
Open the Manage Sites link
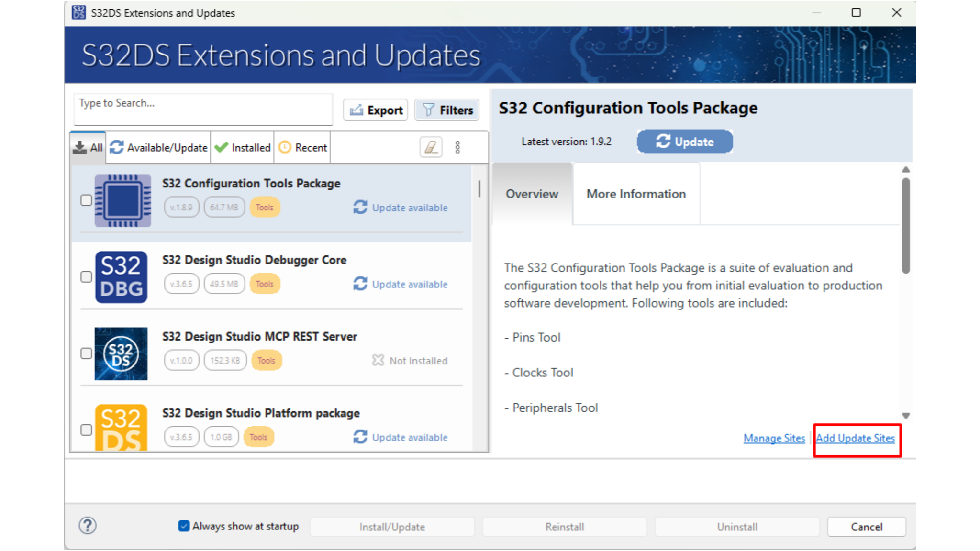click(774, 438)
